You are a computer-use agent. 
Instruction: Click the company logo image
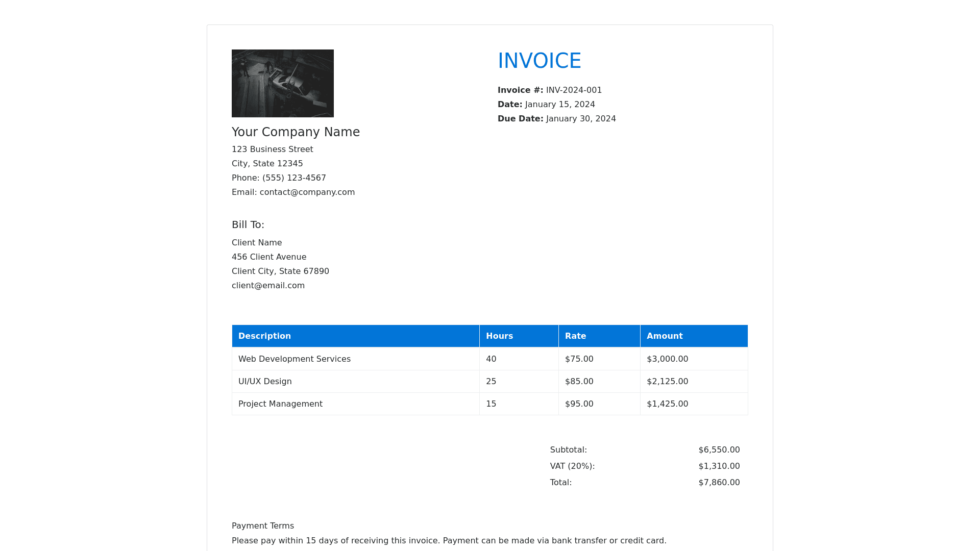(x=282, y=83)
